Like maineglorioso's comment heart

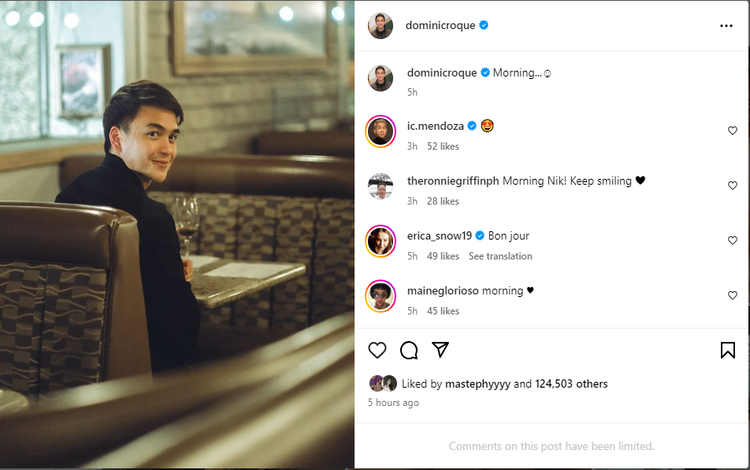pos(732,296)
